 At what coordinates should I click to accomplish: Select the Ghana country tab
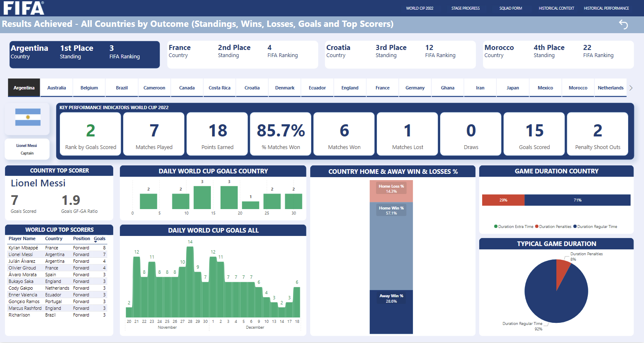pos(448,88)
